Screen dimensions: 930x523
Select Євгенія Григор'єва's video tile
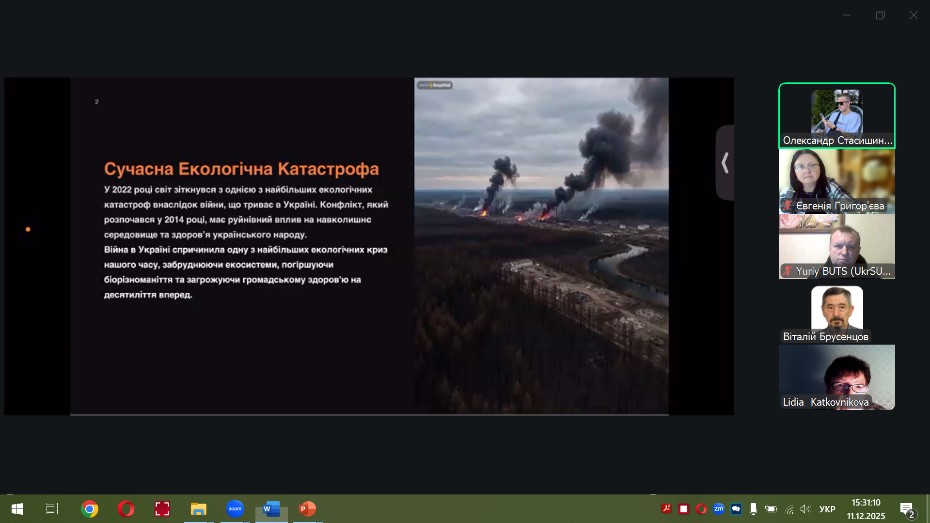836,180
